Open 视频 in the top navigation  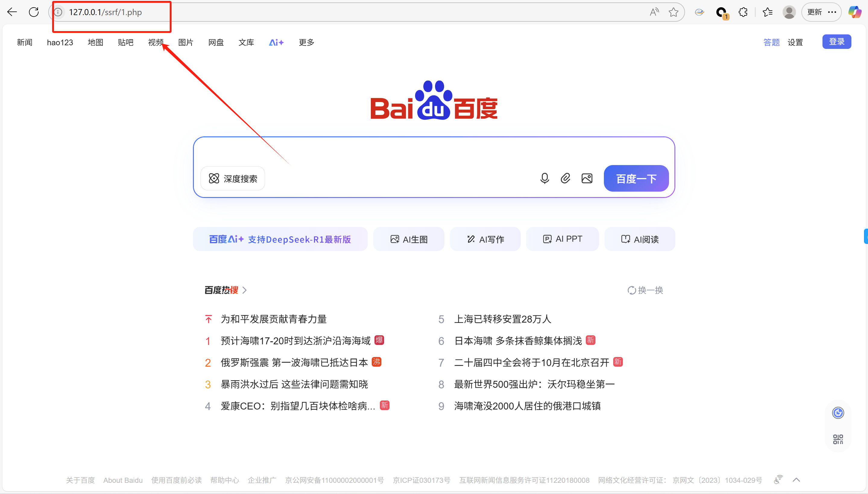156,43
